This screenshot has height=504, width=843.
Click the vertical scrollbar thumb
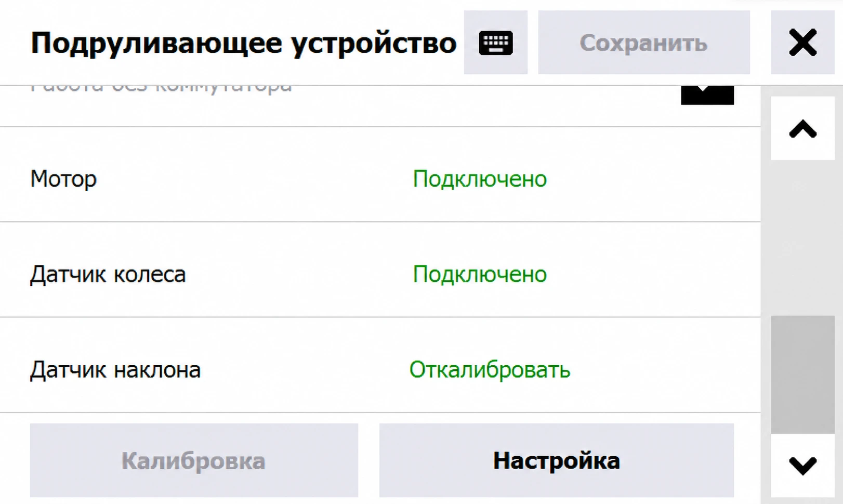click(802, 375)
